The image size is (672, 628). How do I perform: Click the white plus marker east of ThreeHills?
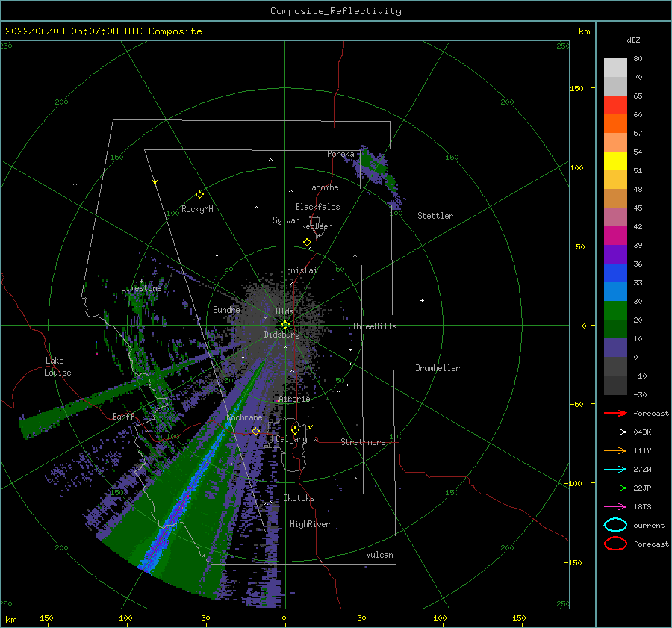pos(422,300)
